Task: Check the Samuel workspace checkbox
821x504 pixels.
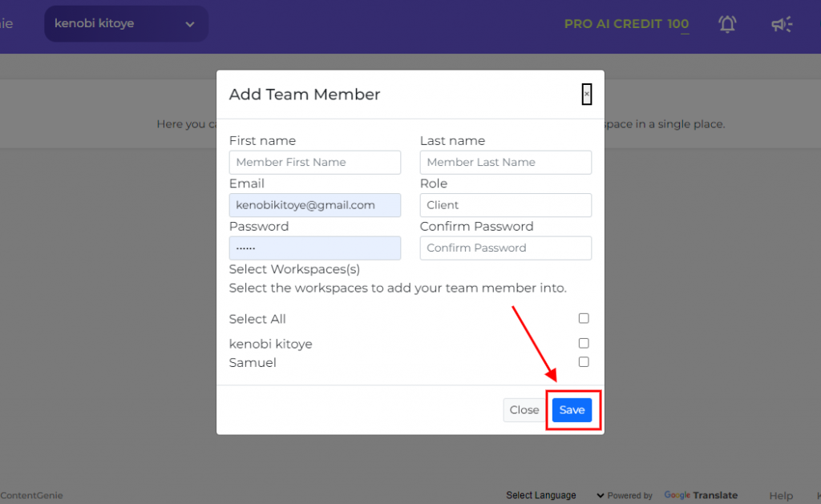Action: pos(584,361)
